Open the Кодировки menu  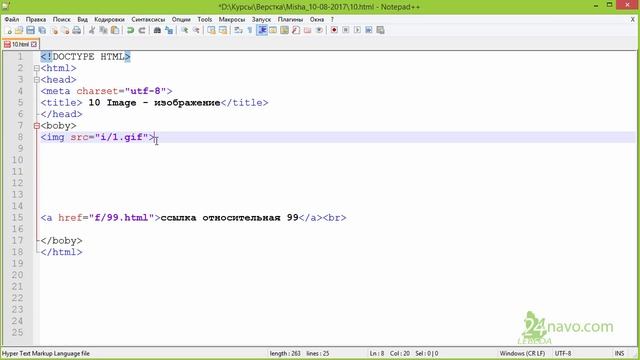[x=109, y=19]
